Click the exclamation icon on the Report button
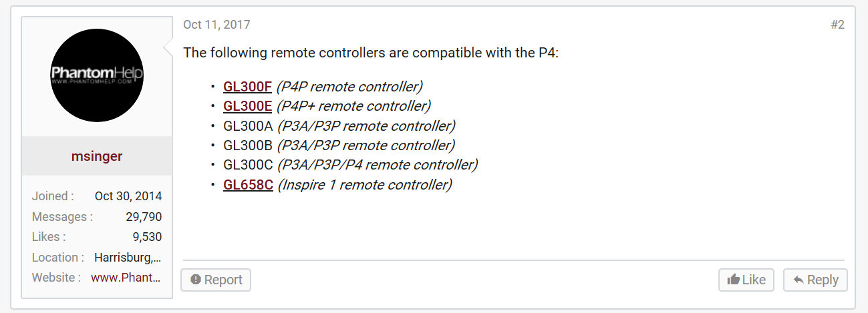The width and height of the screenshot is (868, 313). tap(196, 280)
